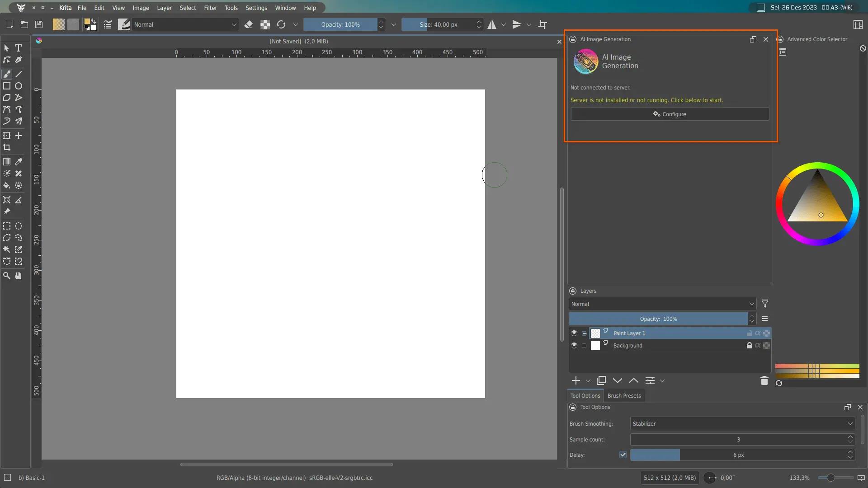Move the layer down

pyautogui.click(x=618, y=380)
